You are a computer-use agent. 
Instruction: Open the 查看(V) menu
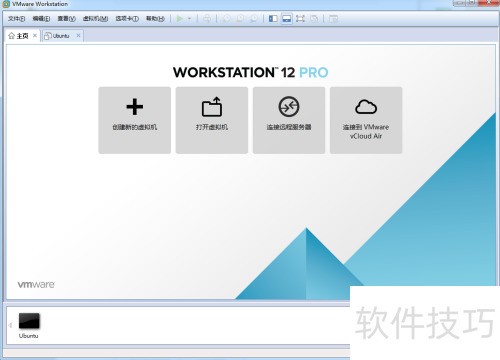click(66, 19)
